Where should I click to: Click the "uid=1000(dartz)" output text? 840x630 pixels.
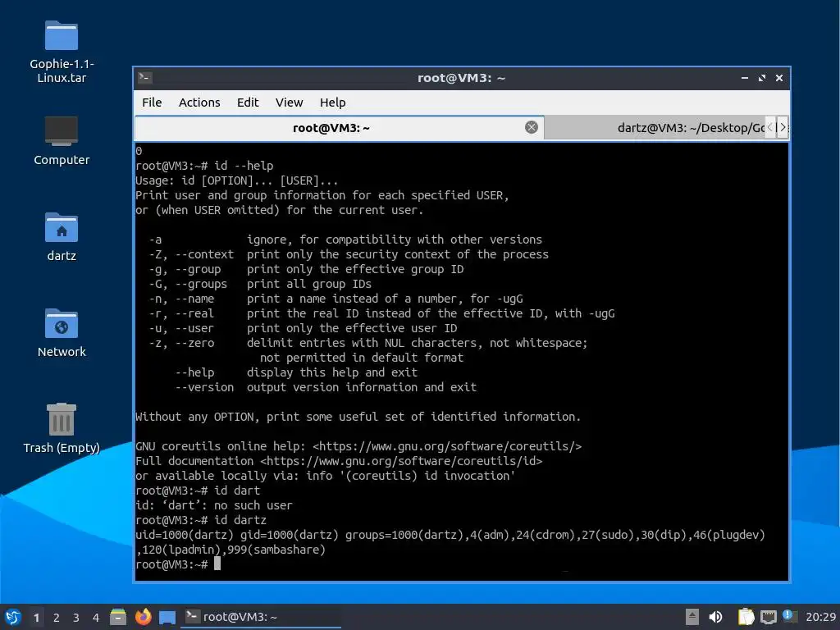click(185, 535)
